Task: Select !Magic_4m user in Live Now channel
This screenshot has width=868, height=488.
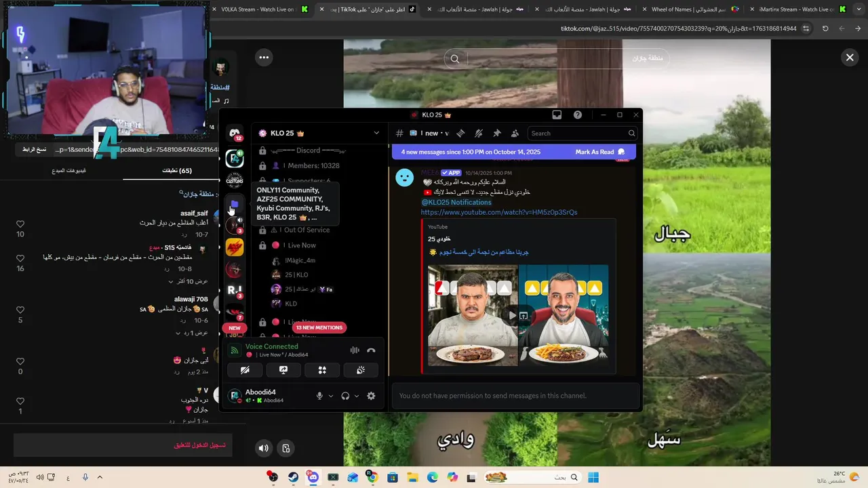Action: [x=300, y=260]
